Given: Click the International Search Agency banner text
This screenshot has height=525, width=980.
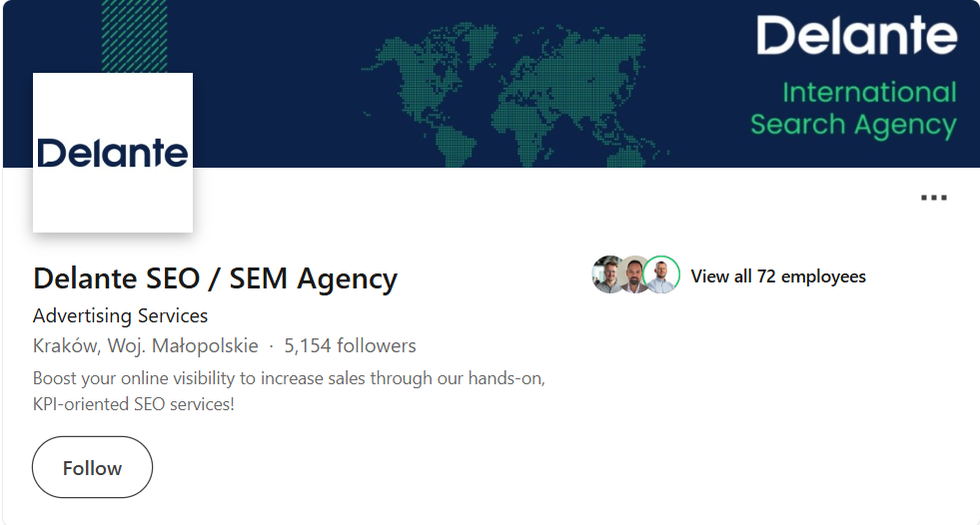Looking at the screenshot, I should tap(855, 109).
